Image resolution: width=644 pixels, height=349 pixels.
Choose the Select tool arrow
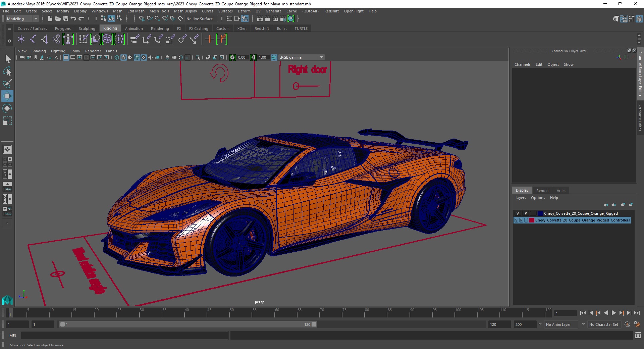tap(7, 59)
